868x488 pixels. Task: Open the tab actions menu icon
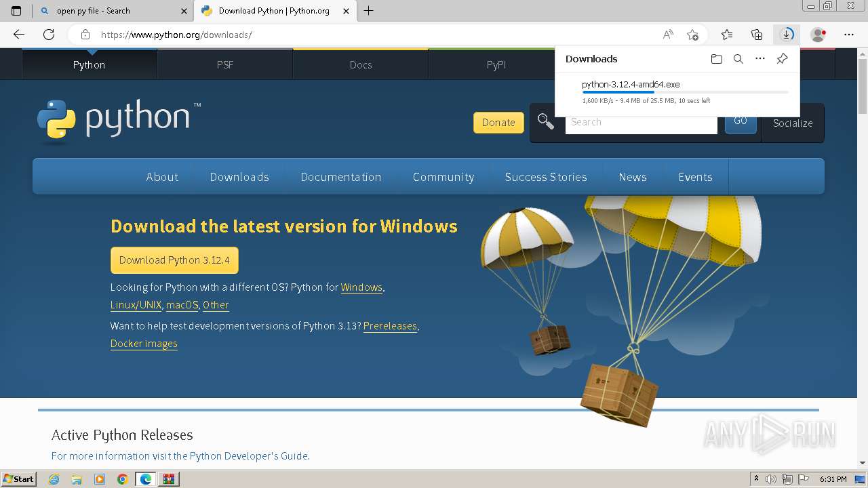[x=16, y=11]
